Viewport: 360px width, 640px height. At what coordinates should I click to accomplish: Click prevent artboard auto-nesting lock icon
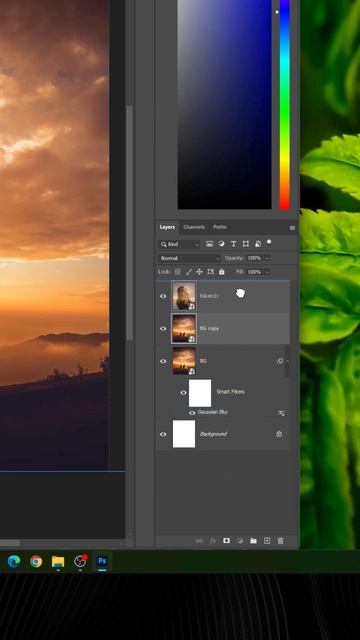pos(211,272)
